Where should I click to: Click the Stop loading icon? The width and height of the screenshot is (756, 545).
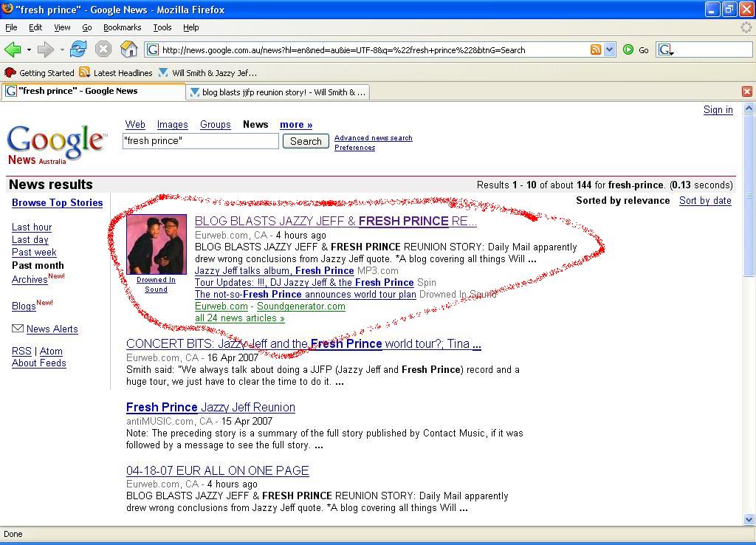tap(103, 49)
